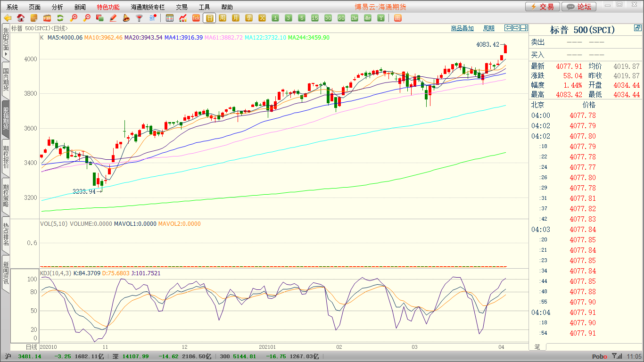Select 4hr period icon
This screenshot has width=644, height=362.
pyautogui.click(x=368, y=18)
